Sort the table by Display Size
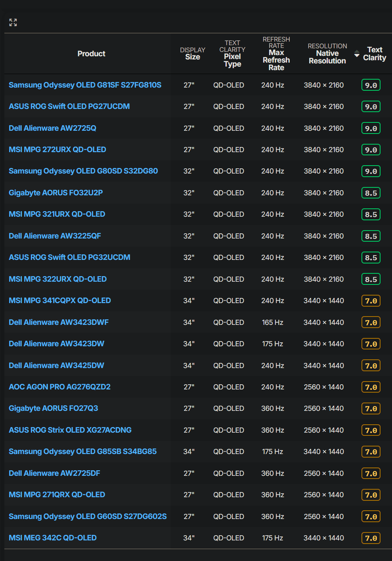Image resolution: width=392 pixels, height=561 pixels. tap(192, 53)
